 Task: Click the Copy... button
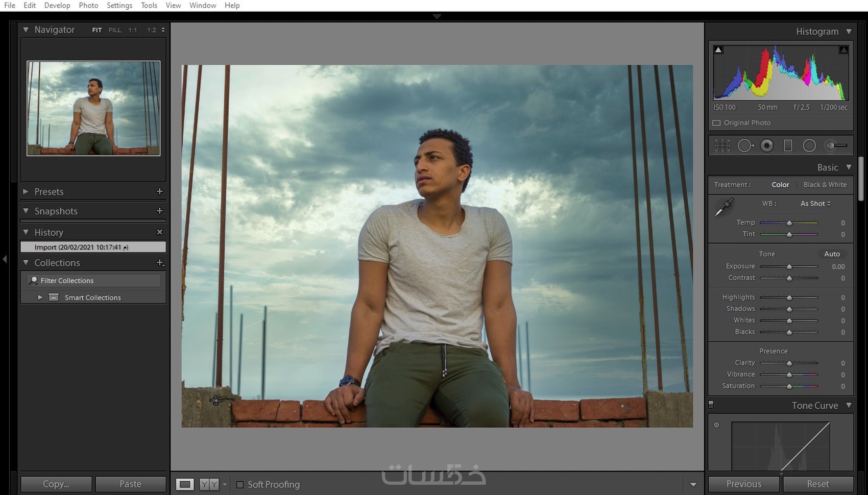pyautogui.click(x=56, y=484)
